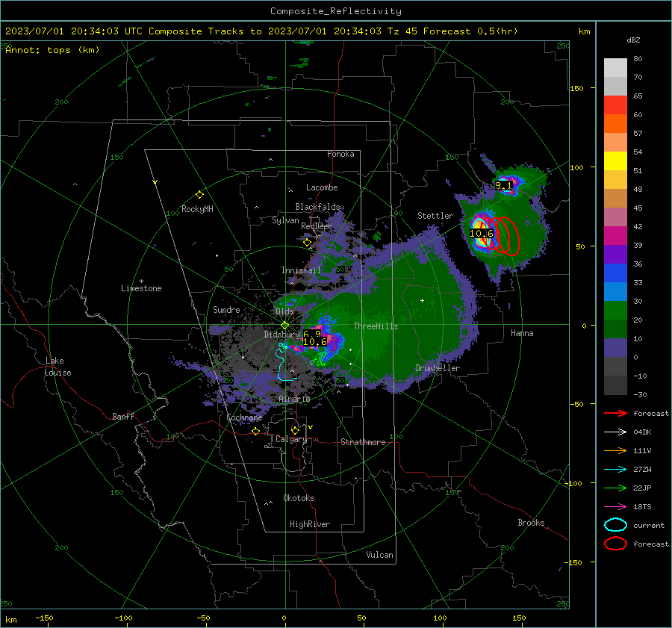Screen dimensions: 672x628
Task: Click the red forecast ellipse legend icon
Action: [615, 544]
